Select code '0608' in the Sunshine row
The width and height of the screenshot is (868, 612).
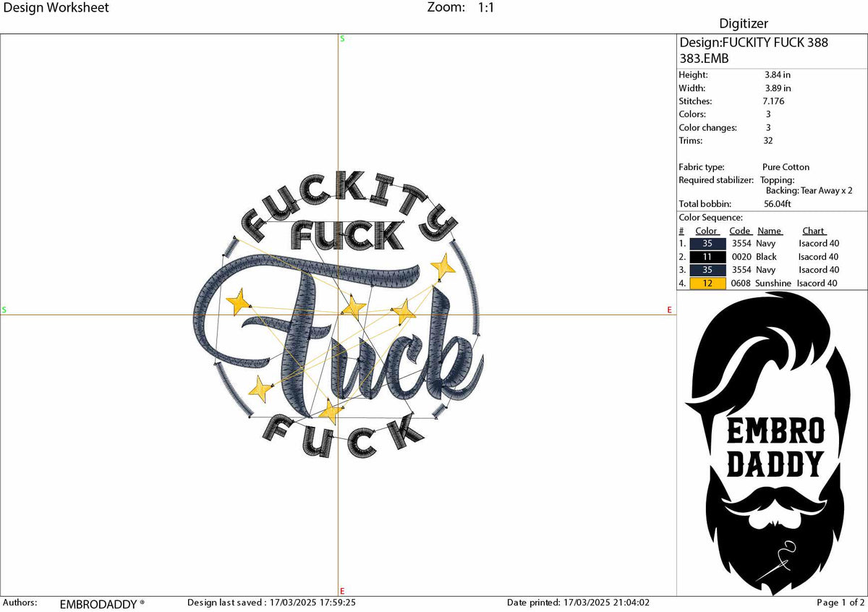click(741, 284)
